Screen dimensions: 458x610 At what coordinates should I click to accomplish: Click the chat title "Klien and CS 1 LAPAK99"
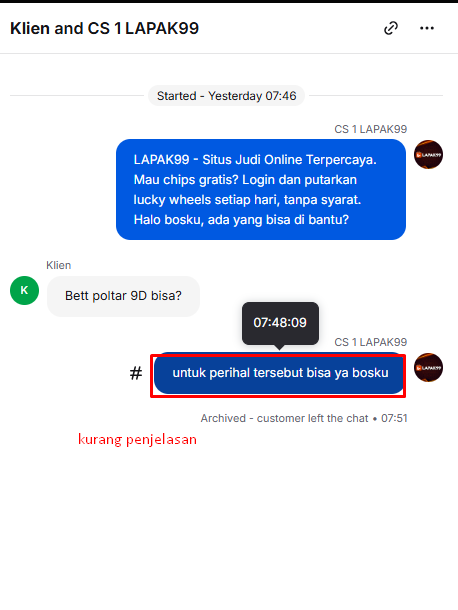(x=104, y=28)
